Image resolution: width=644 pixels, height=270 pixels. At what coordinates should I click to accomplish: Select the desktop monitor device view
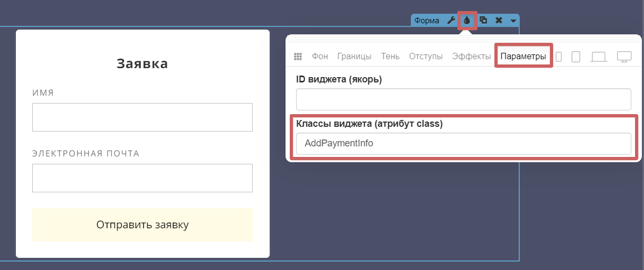624,57
